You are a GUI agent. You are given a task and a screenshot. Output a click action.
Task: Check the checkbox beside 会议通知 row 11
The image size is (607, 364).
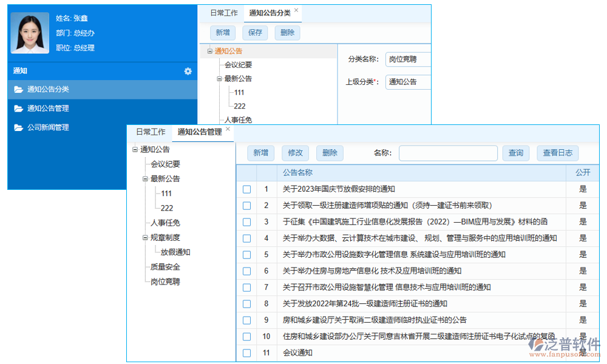(246, 352)
